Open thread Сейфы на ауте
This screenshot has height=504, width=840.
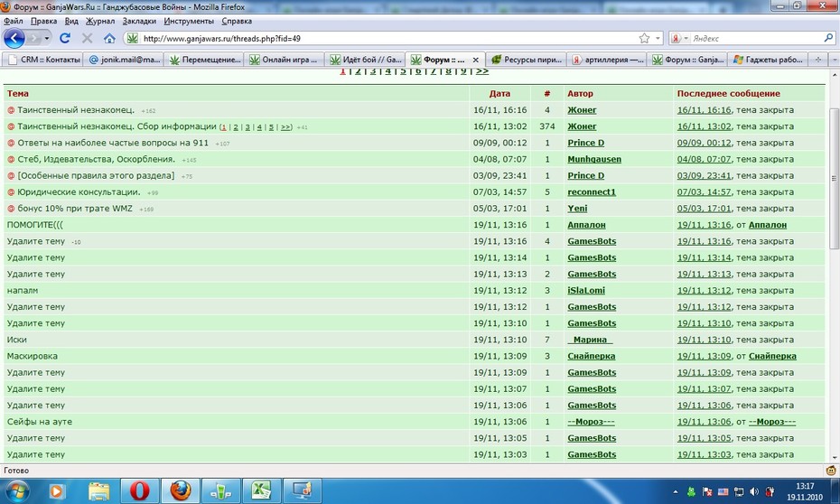(x=39, y=422)
